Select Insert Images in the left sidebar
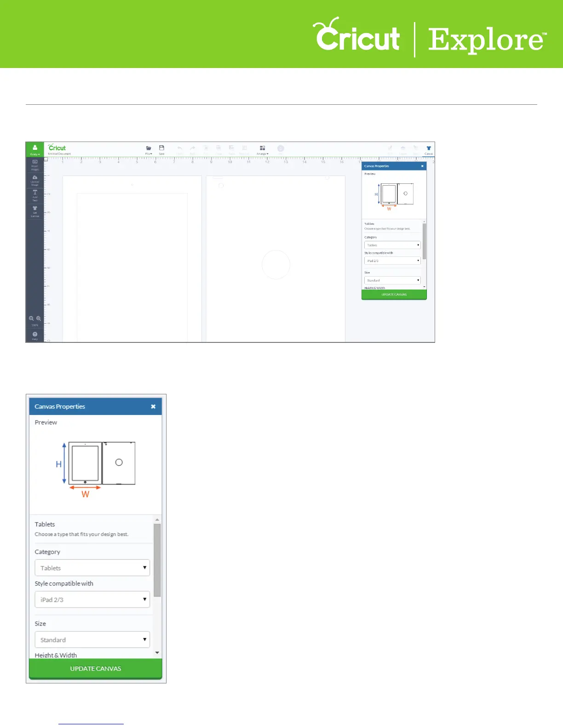The width and height of the screenshot is (563, 728). tap(35, 165)
